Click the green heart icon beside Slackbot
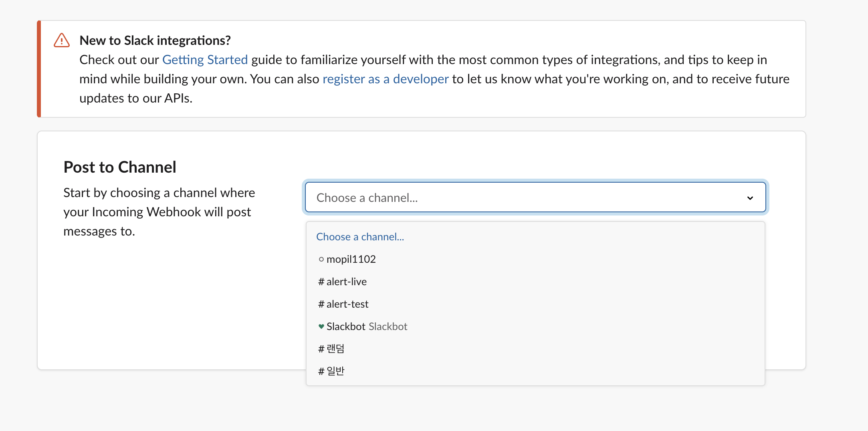The image size is (868, 431). click(x=321, y=326)
